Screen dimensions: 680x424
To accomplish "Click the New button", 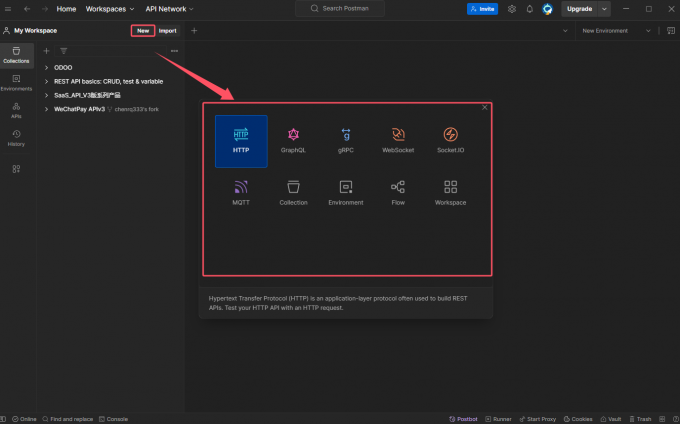I will pyautogui.click(x=143, y=31).
